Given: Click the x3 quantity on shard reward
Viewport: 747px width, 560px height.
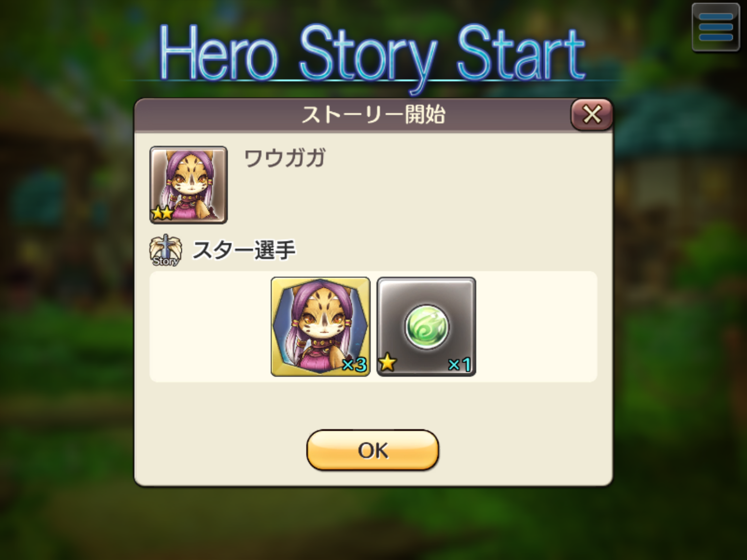Looking at the screenshot, I should 355,365.
